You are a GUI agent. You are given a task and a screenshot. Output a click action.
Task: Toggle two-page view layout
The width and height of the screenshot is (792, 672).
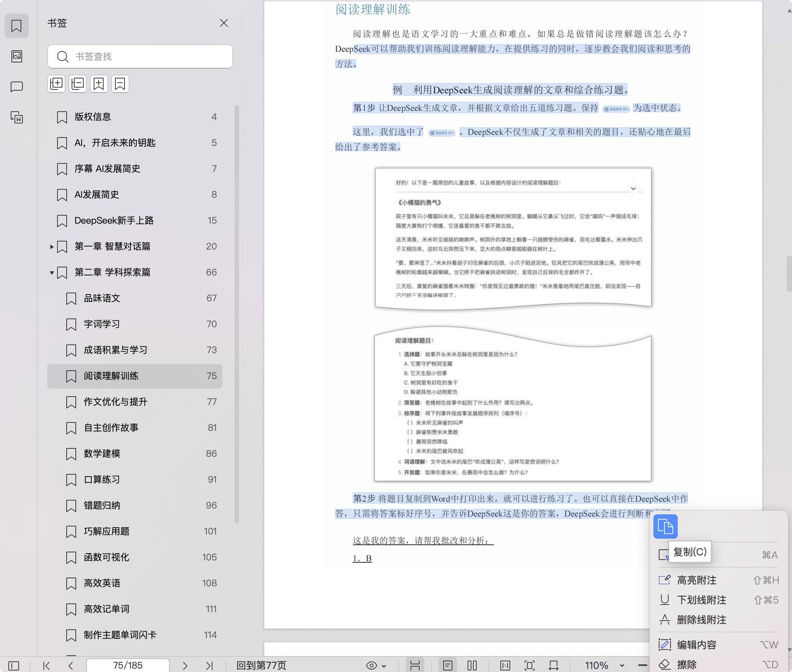point(472,666)
